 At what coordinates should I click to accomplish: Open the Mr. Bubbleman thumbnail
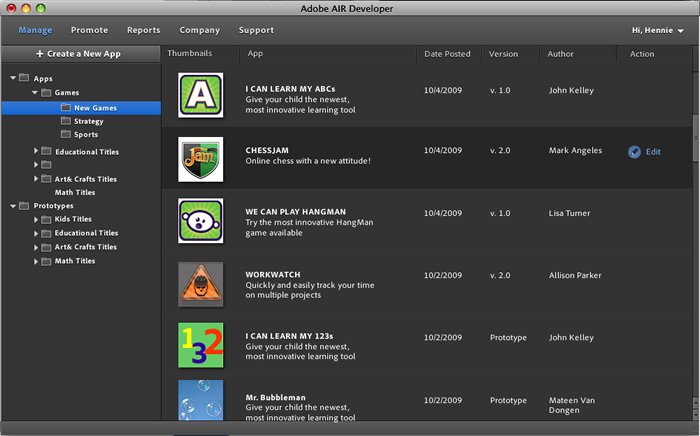[x=200, y=400]
